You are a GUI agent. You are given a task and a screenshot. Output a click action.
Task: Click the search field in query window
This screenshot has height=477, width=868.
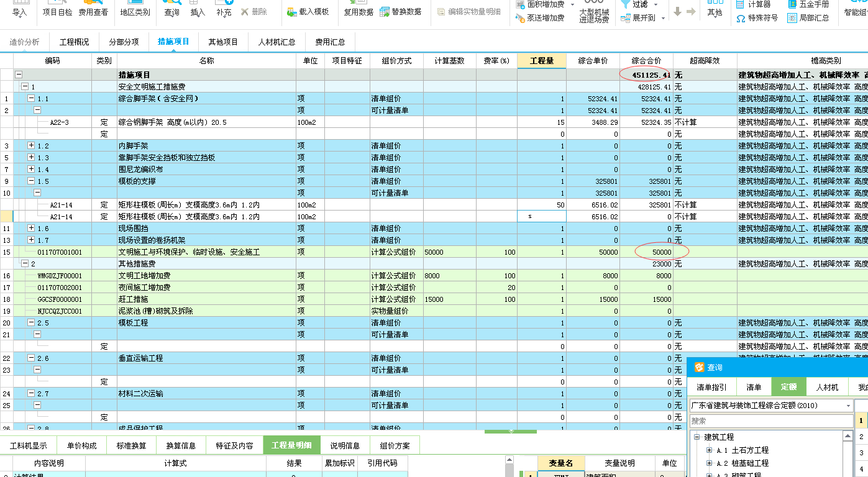[770, 420]
